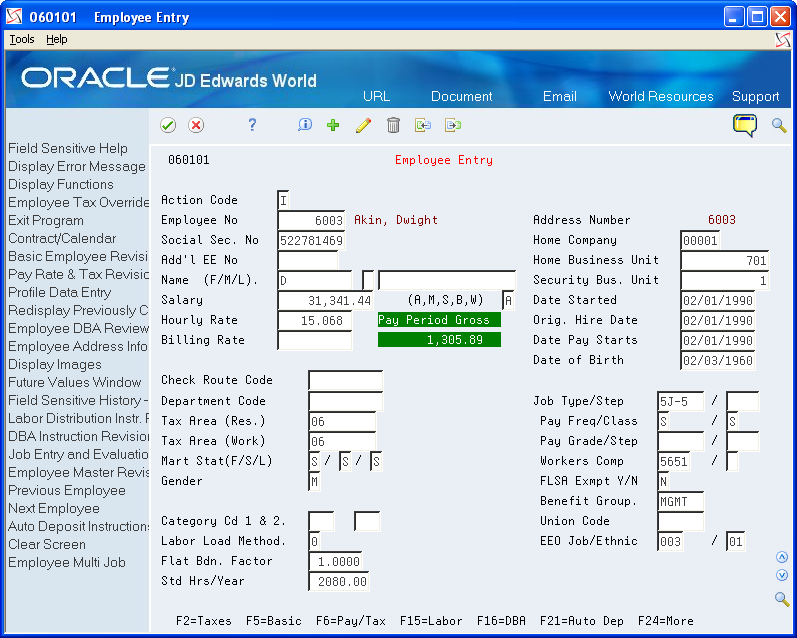
Task: Click the green checkmark OK icon
Action: tap(168, 125)
